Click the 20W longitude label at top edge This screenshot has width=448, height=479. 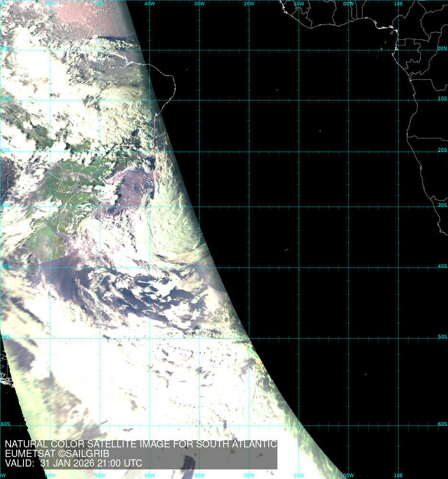(x=249, y=3)
